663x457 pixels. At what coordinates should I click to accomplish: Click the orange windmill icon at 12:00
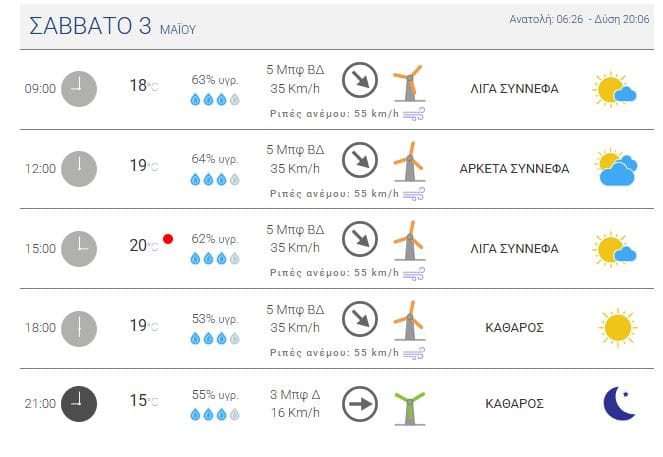coord(410,162)
